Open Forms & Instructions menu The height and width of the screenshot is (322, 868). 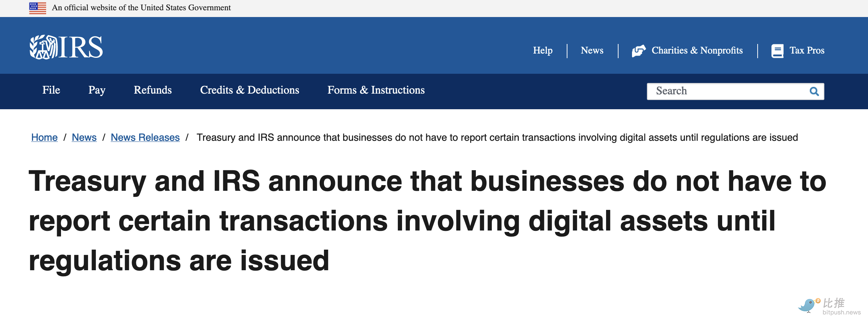point(376,90)
